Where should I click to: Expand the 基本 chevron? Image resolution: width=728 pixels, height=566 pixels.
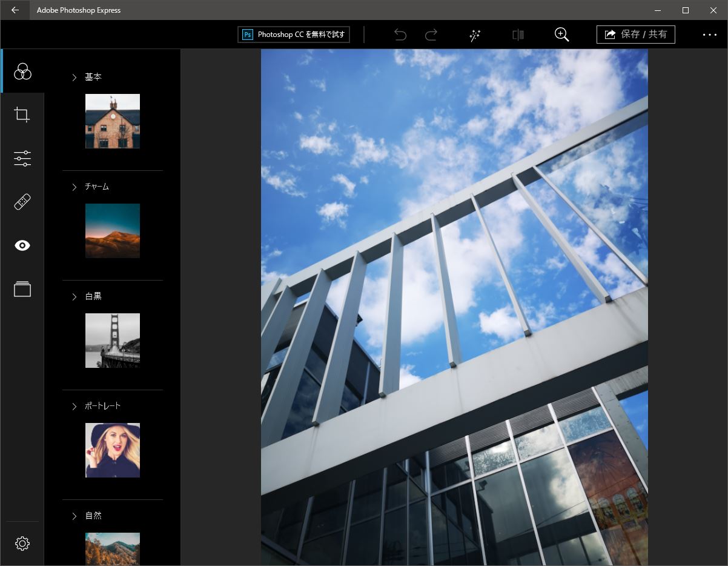pos(74,78)
